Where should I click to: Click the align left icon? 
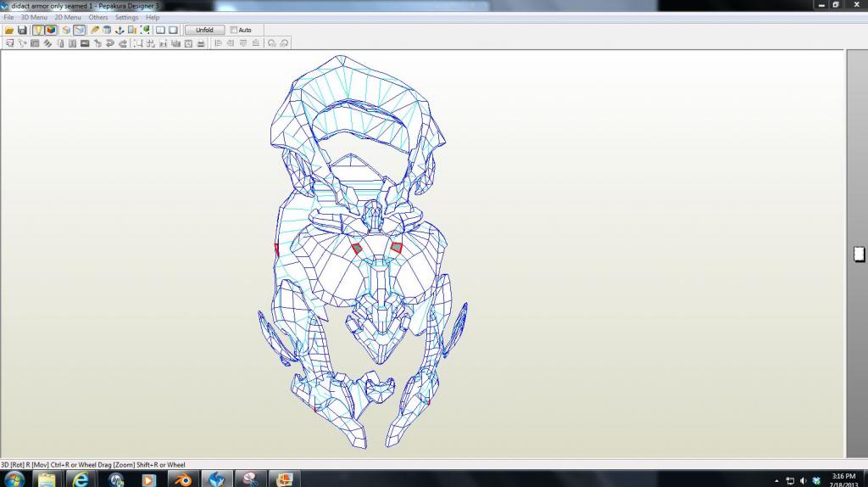[x=218, y=43]
